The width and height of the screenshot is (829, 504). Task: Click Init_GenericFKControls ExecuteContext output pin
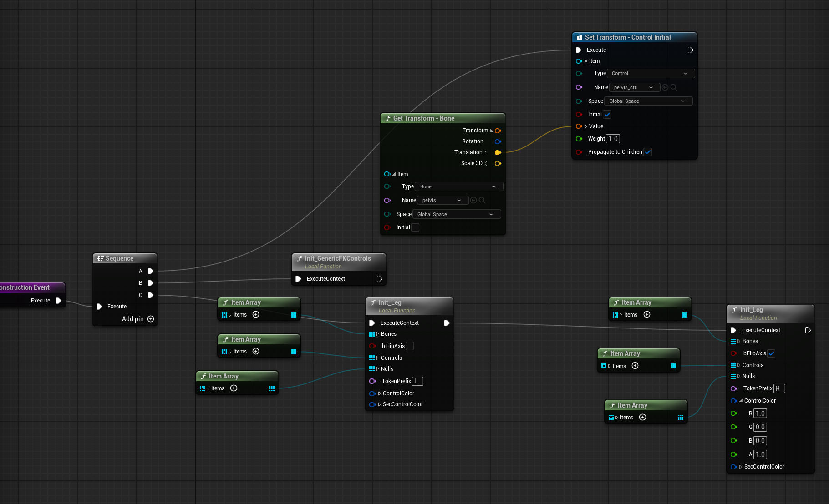pos(379,279)
